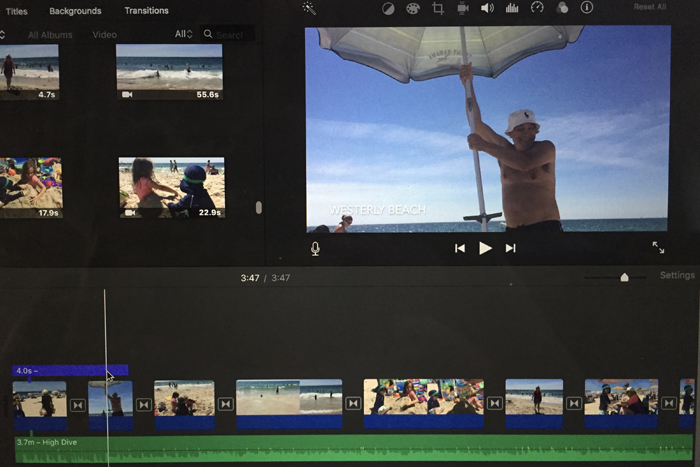Open the Backgrounds tab
The image size is (700, 467).
75,11
